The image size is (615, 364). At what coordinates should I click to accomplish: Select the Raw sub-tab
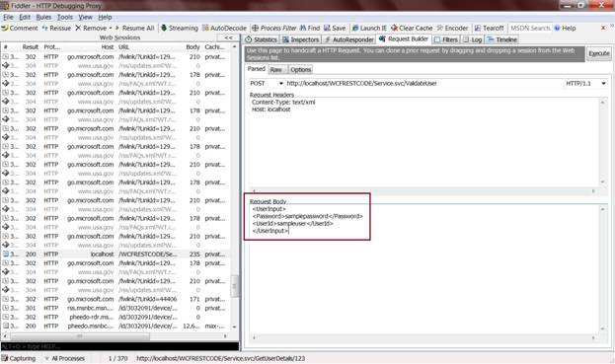pos(275,70)
